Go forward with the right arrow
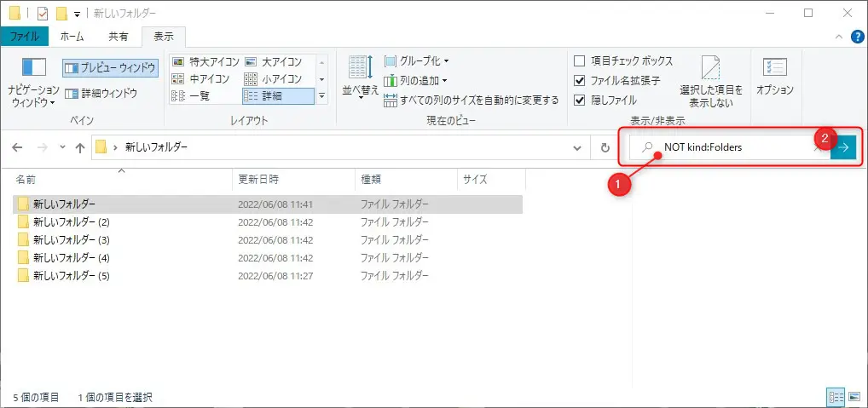The height and width of the screenshot is (408, 868). (43, 147)
